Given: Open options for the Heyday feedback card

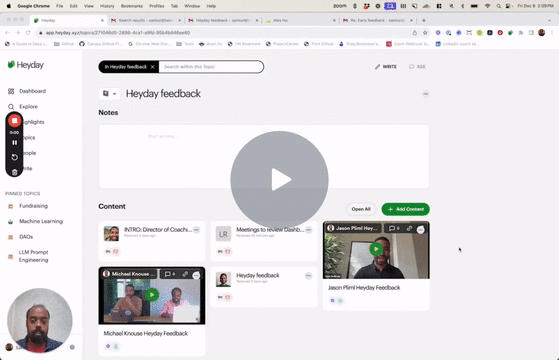Looking at the screenshot, I should pos(309,276).
